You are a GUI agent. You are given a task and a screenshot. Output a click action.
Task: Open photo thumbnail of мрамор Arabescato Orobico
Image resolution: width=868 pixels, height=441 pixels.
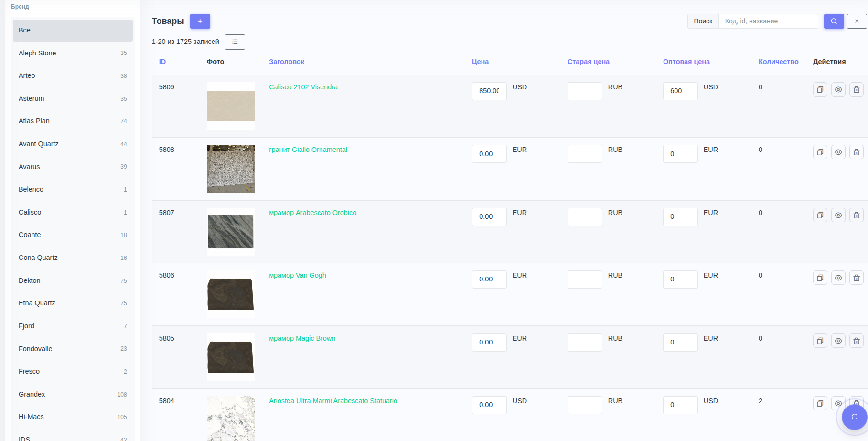click(231, 232)
